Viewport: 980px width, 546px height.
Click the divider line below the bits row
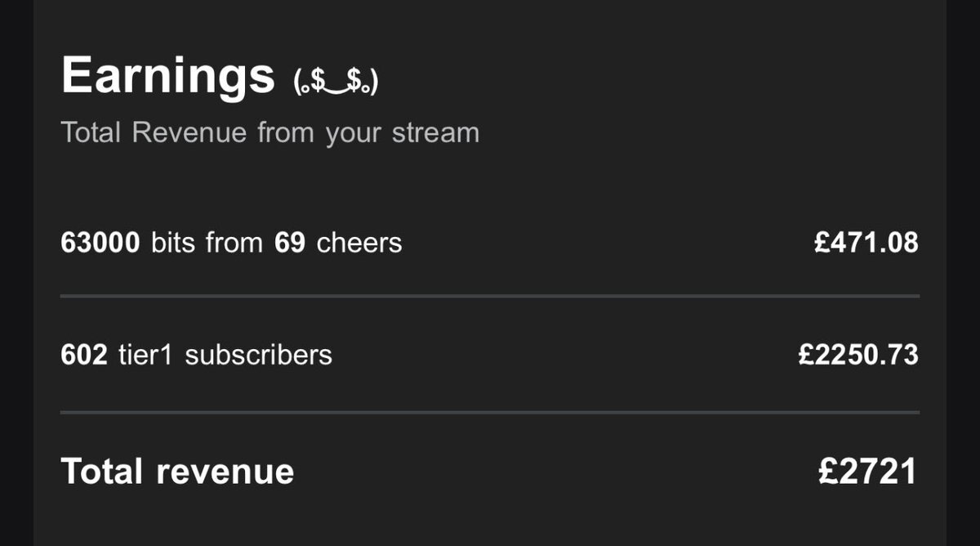click(x=490, y=296)
